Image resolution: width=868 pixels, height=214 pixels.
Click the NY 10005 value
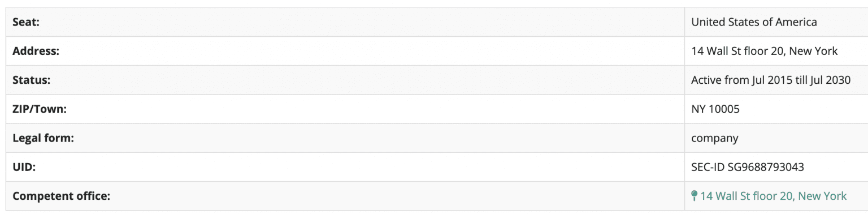715,109
